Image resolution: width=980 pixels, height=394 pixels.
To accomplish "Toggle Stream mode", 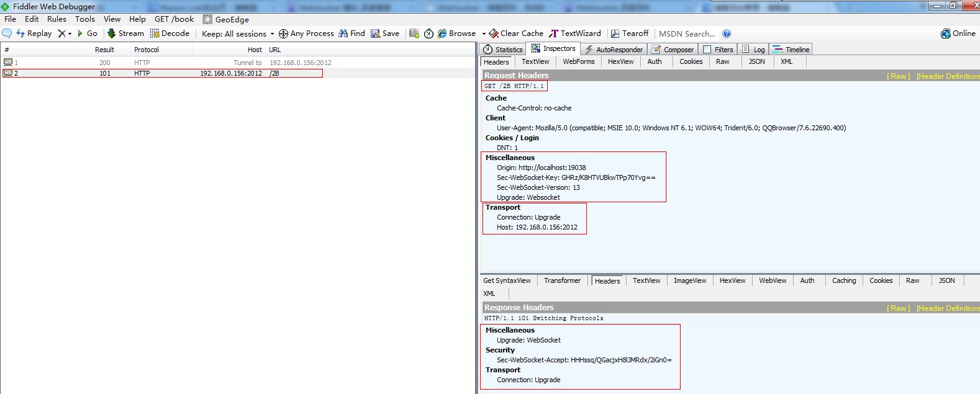I will 125,34.
